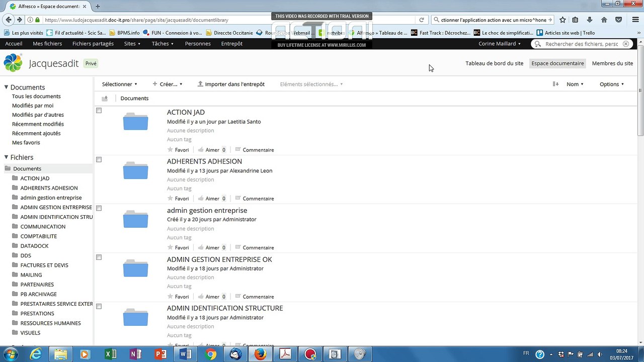
Task: Switch to Tableau de bord du site
Action: click(494, 63)
